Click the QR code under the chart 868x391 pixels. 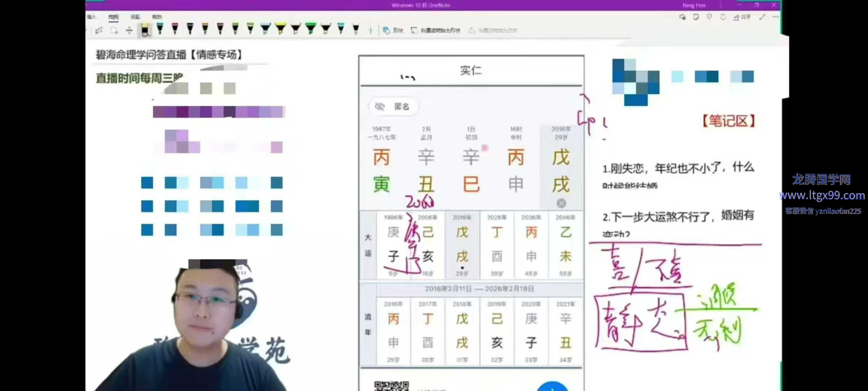coord(392,386)
